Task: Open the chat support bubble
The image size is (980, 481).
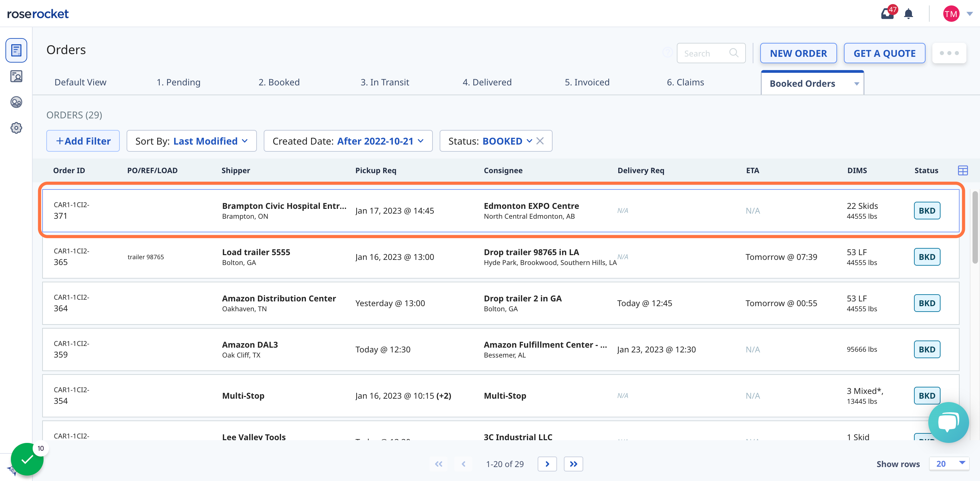Action: coord(948,422)
